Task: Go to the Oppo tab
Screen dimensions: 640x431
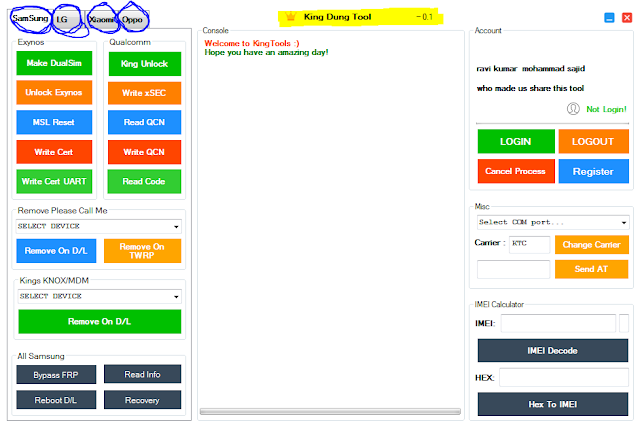Action: click(133, 20)
